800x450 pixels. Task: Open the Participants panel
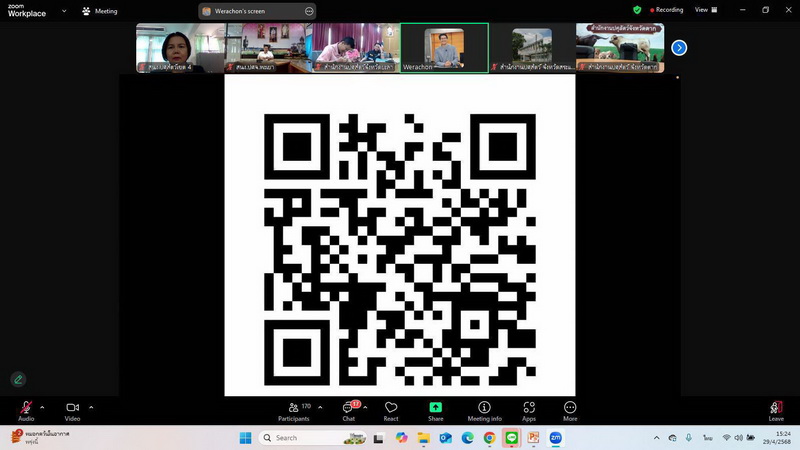pyautogui.click(x=294, y=411)
